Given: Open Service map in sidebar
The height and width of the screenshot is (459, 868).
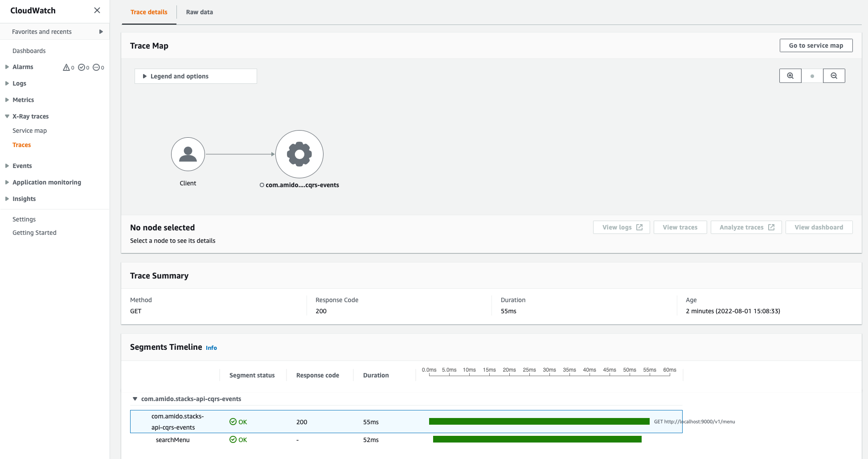Looking at the screenshot, I should tap(29, 131).
